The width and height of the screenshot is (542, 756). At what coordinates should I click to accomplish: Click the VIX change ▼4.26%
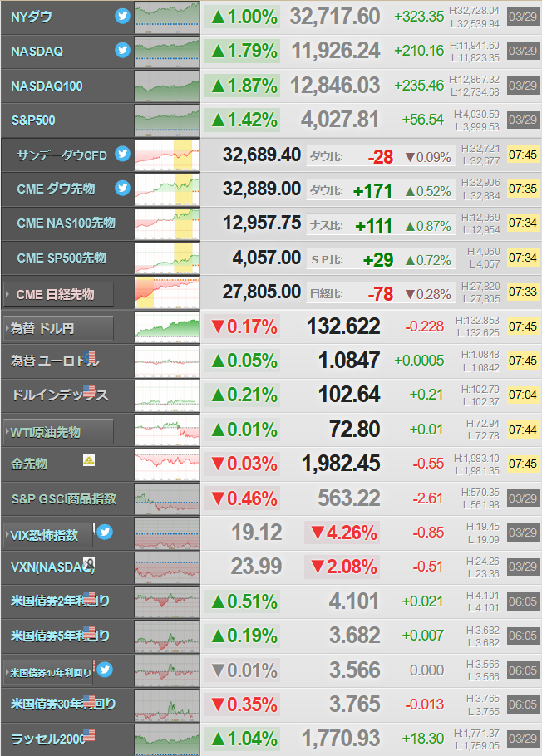click(342, 533)
